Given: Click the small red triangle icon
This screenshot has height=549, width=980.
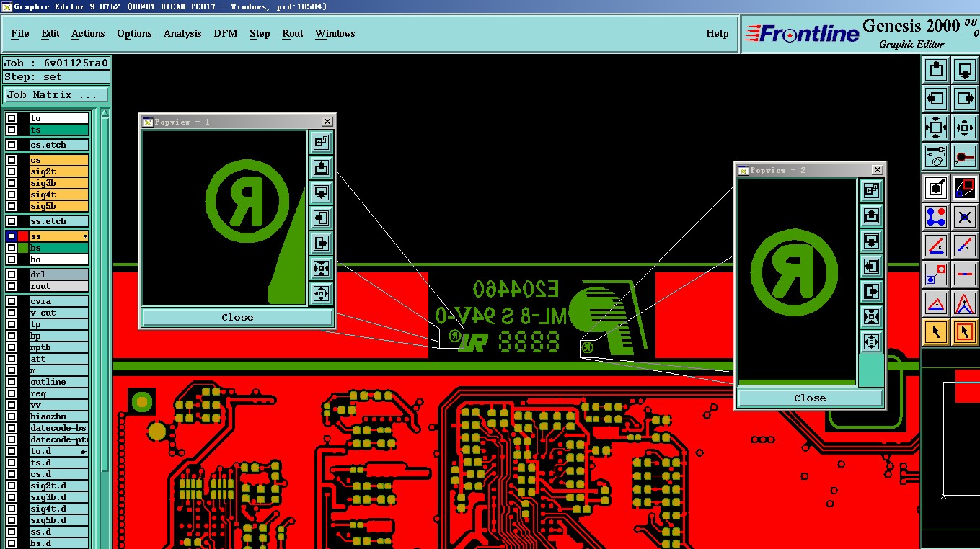Looking at the screenshot, I should click(x=936, y=303).
